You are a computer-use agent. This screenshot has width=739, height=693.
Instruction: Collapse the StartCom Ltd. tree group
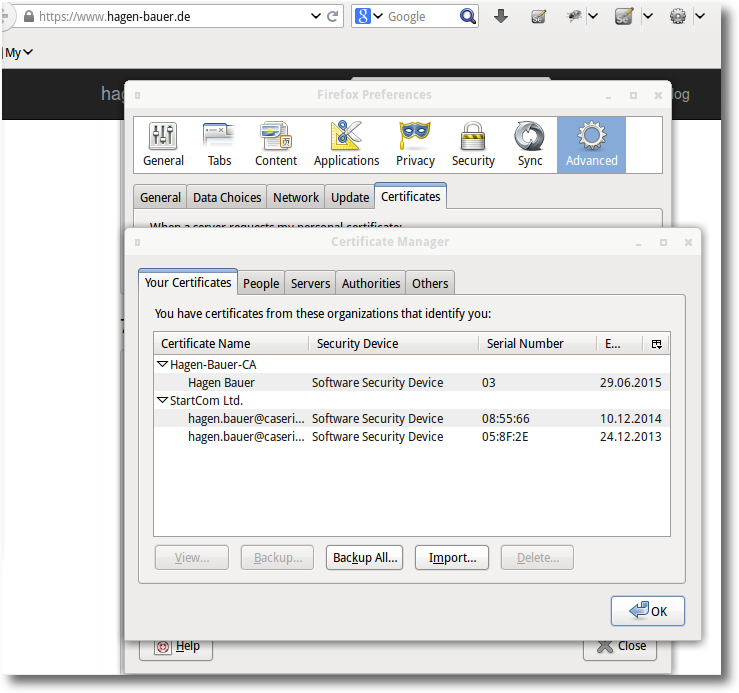click(163, 400)
